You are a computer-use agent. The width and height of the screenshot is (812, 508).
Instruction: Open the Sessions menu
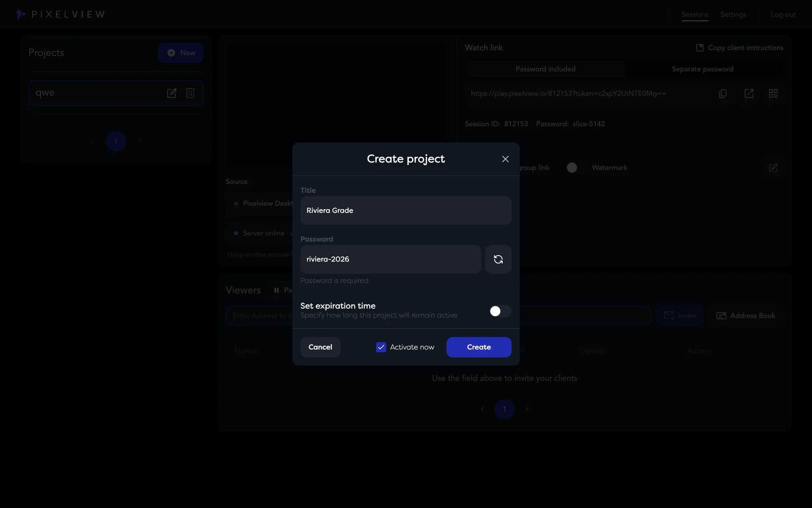tap(695, 15)
